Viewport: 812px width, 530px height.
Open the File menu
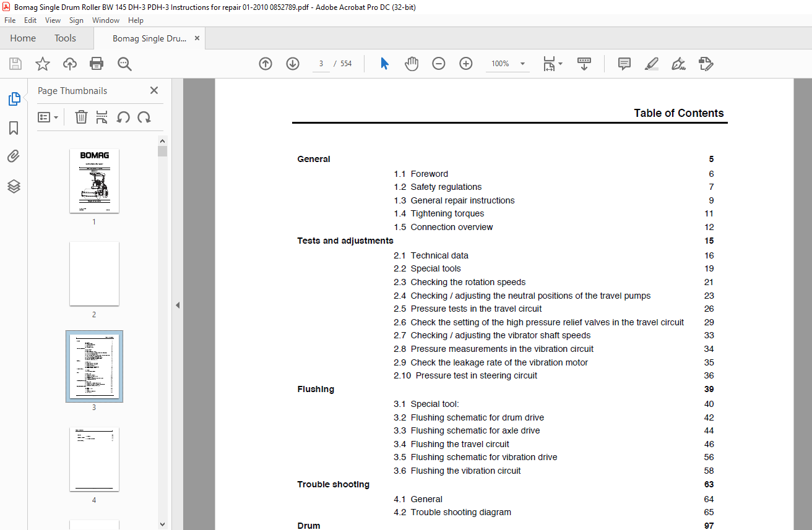[10, 20]
